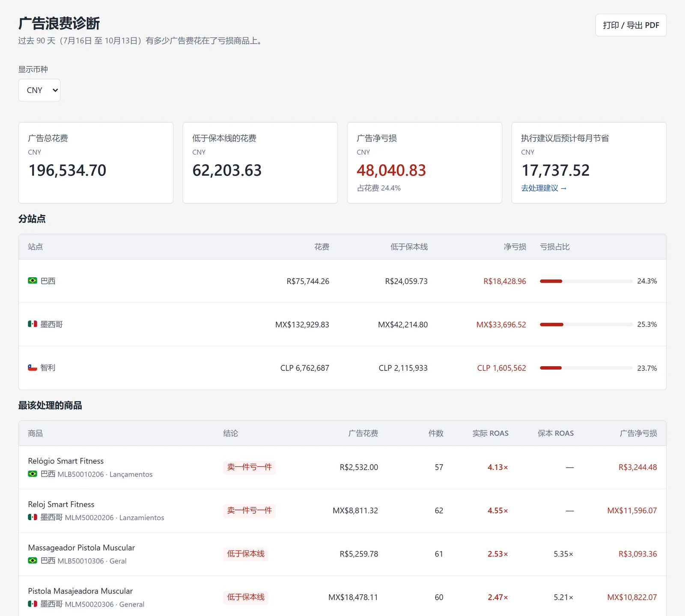Click Mexico flag under Reloj Smart Fitness
The image size is (685, 616).
[33, 517]
